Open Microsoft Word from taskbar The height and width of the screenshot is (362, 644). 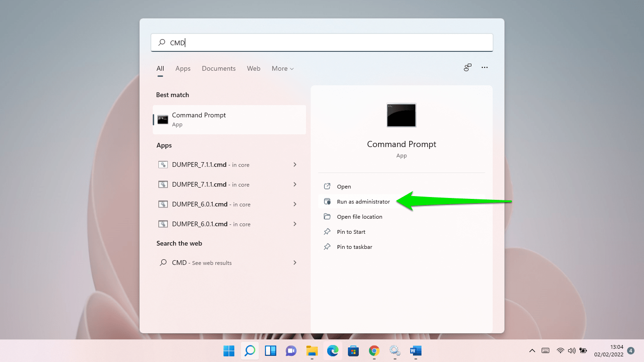[415, 351]
